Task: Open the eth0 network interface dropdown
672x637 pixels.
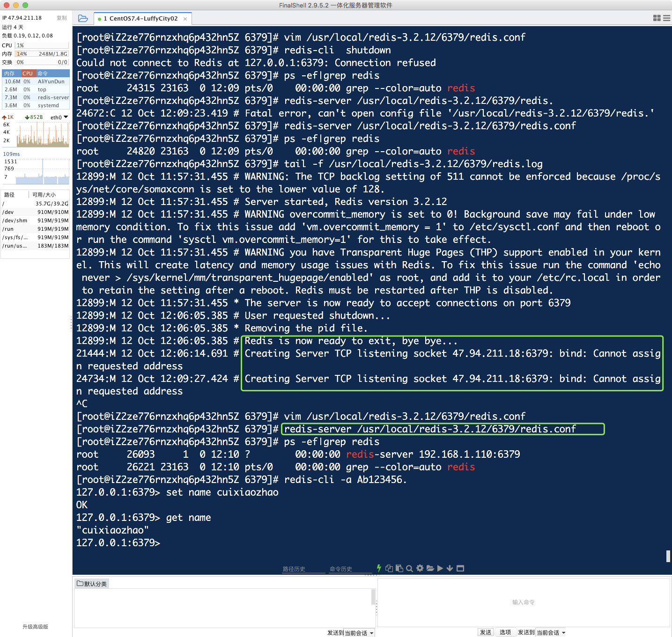Action: [x=59, y=117]
